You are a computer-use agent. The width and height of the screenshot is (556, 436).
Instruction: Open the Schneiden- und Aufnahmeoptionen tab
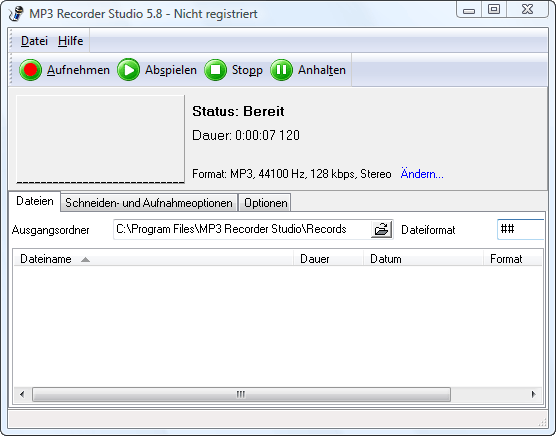(149, 203)
